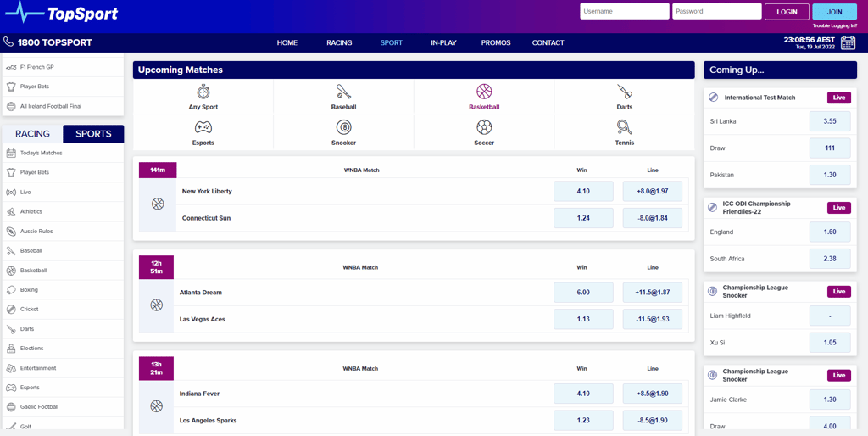Viewport: 868px width, 436px height.
Task: Select Los Angeles Sparks win odds 1.23
Action: 583,420
